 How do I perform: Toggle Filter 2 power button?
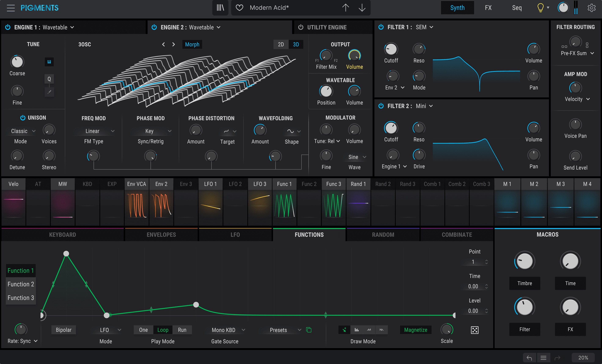point(381,106)
